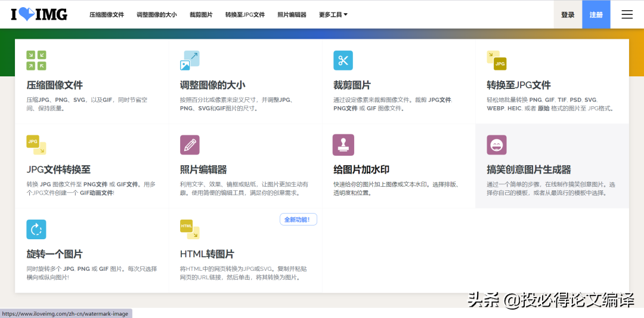The image size is (644, 318).
Task: Open the JPG文件转换至 card heading
Action: (x=58, y=169)
